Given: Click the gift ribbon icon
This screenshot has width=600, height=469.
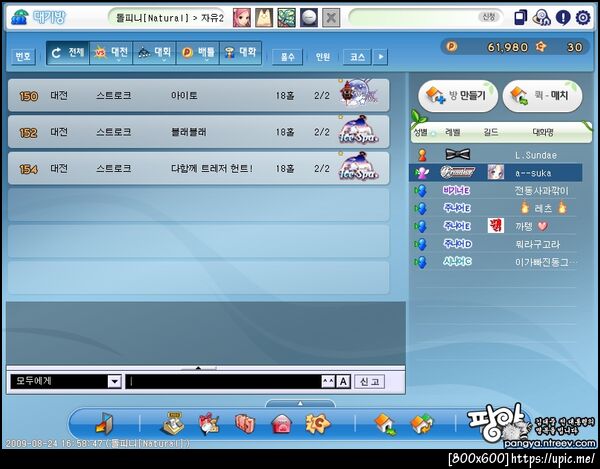Looking at the screenshot, I should 209,424.
